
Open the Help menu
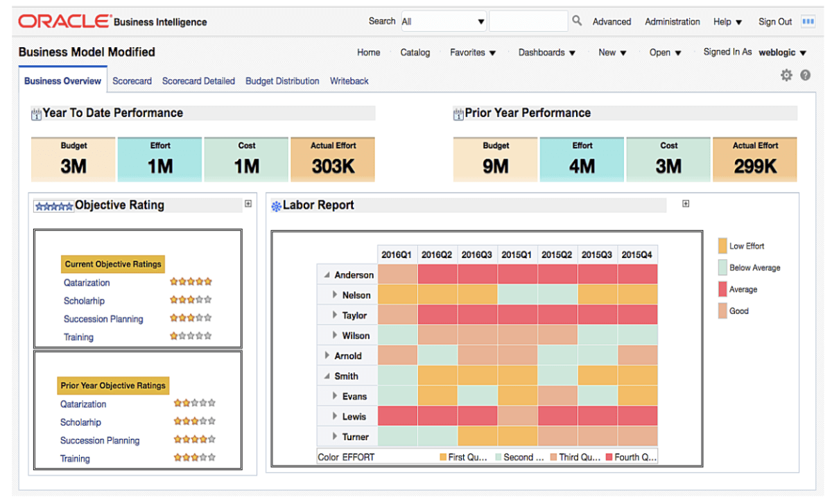click(728, 22)
